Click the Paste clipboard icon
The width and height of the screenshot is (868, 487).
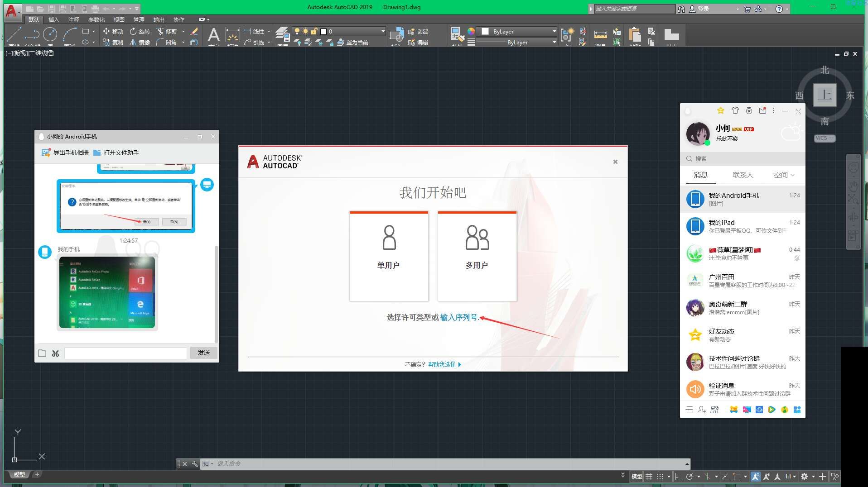(635, 34)
